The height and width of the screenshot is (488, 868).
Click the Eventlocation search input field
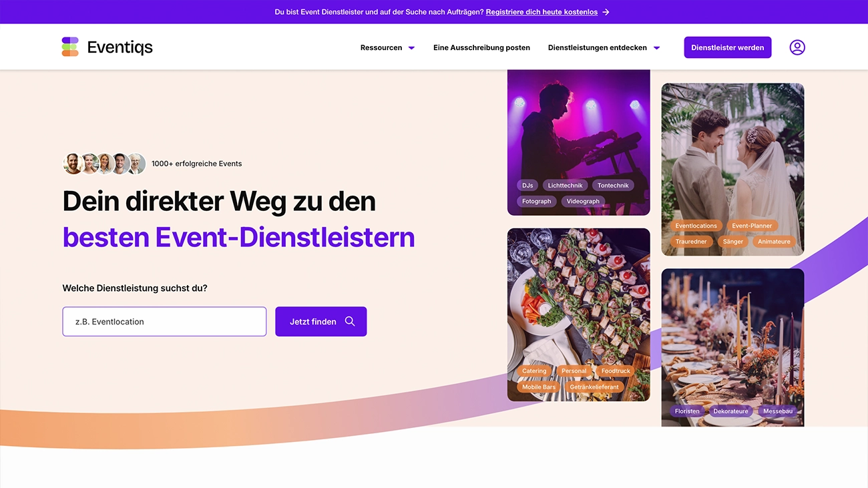pos(164,321)
